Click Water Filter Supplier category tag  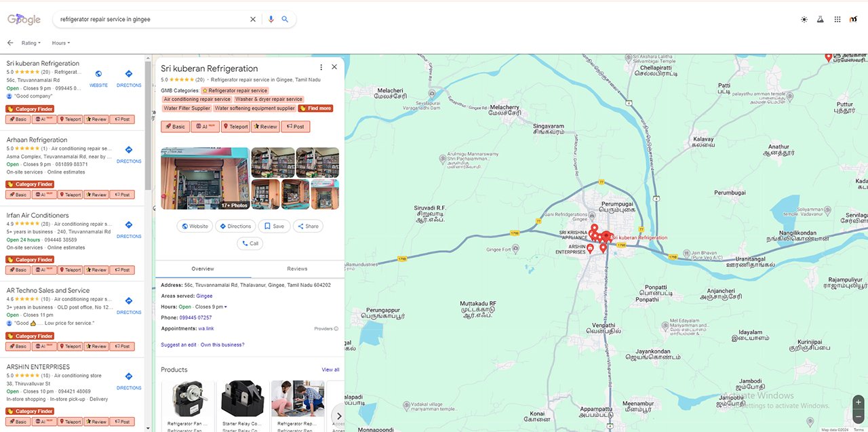pos(187,108)
